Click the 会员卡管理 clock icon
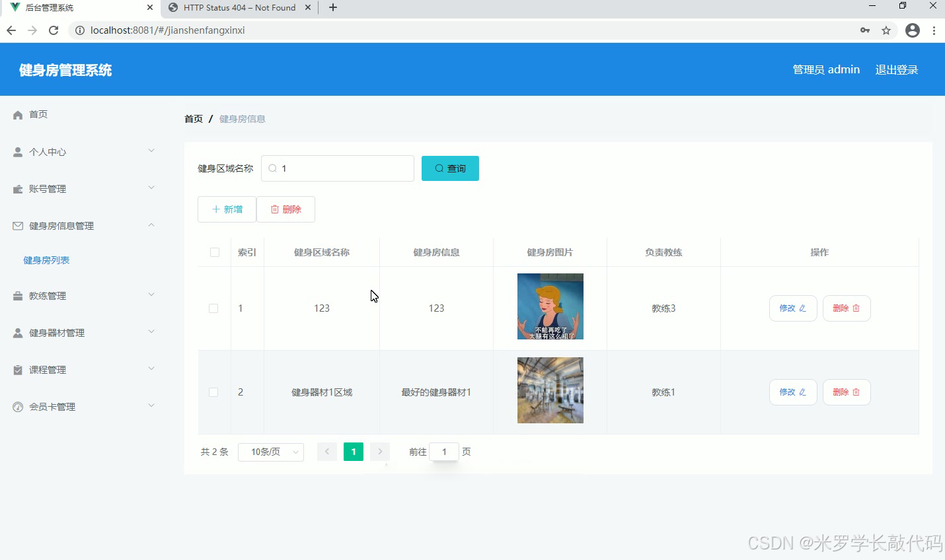Viewport: 945px width, 560px height. 17,406
